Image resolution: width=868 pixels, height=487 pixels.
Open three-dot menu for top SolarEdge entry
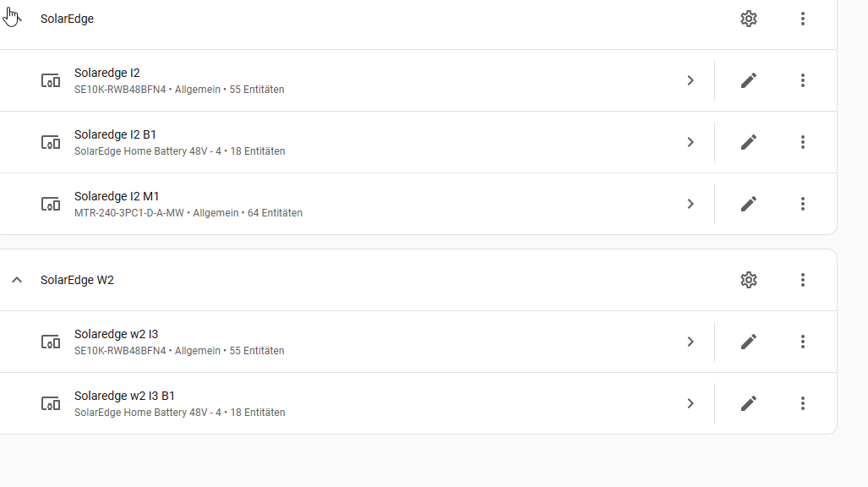pyautogui.click(x=802, y=19)
